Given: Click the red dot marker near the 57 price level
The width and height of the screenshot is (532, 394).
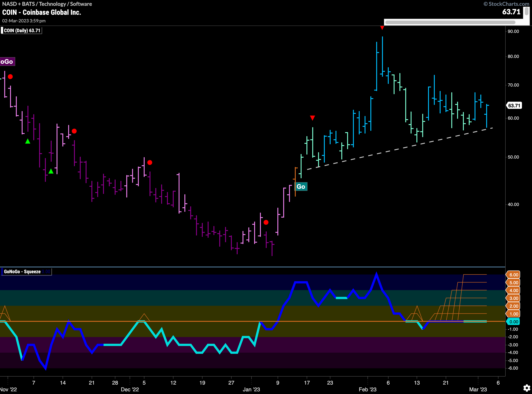Looking at the screenshot, I should 74,131.
